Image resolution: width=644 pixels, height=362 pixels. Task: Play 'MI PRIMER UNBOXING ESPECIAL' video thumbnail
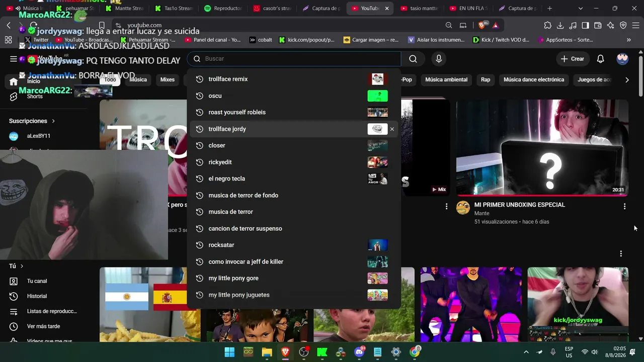(x=542, y=147)
